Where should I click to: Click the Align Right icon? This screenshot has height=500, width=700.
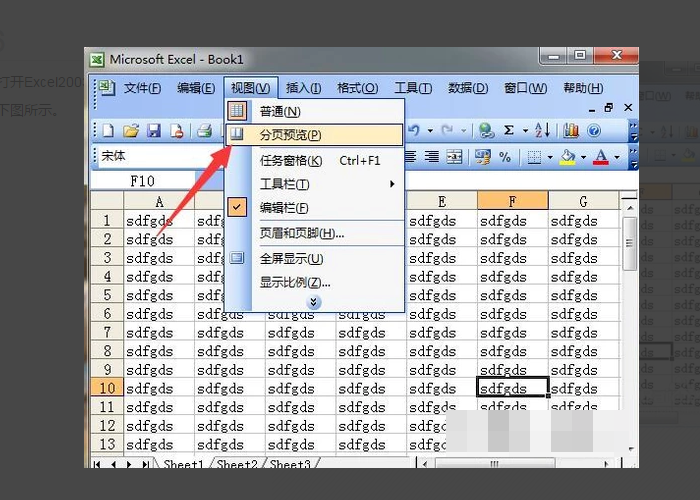(x=431, y=157)
